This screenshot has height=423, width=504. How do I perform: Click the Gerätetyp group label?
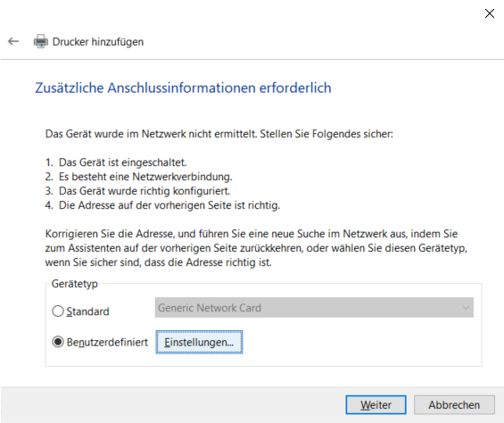pyautogui.click(x=75, y=284)
